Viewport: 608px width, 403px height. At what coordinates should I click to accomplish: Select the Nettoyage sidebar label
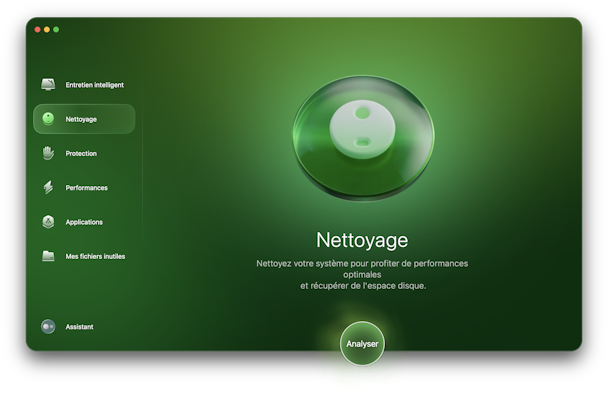[81, 119]
